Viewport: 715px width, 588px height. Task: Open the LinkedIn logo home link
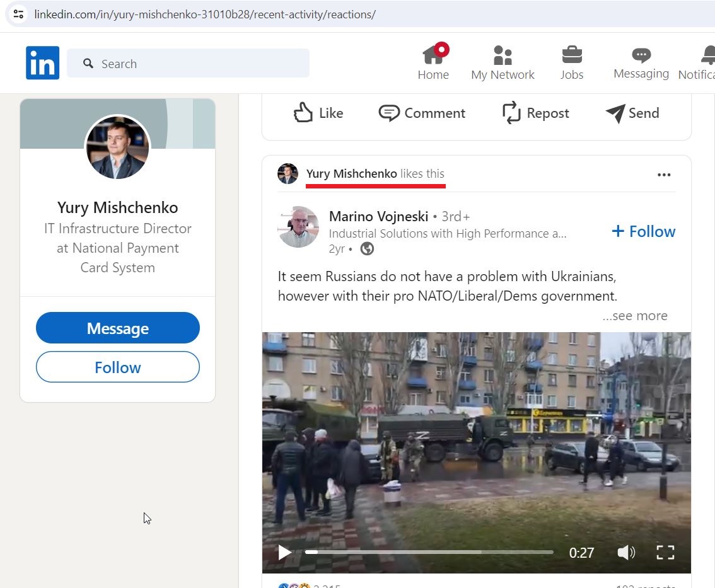(x=42, y=63)
